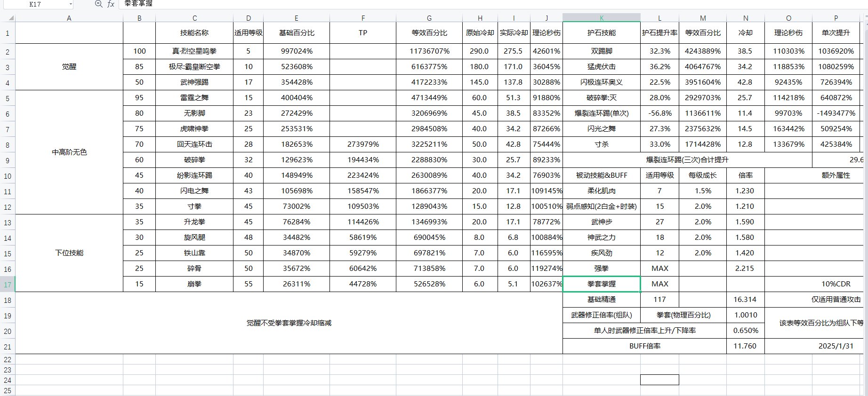Click the 猛虎伏击 cell

click(602, 67)
